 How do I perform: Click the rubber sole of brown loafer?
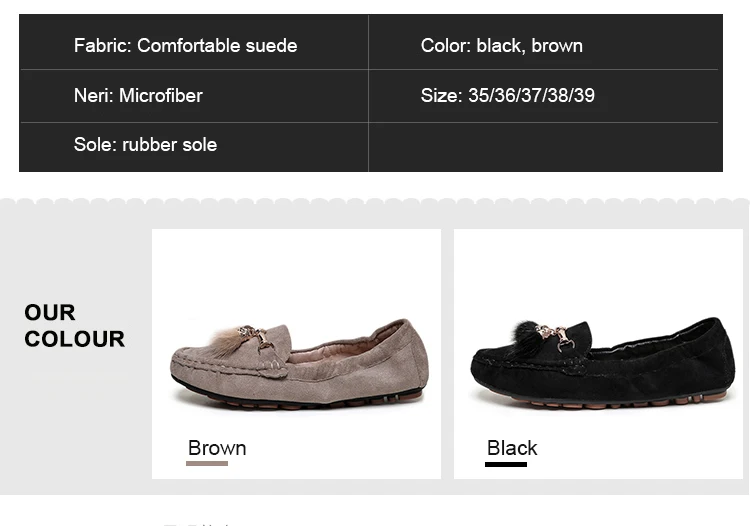pyautogui.click(x=297, y=401)
